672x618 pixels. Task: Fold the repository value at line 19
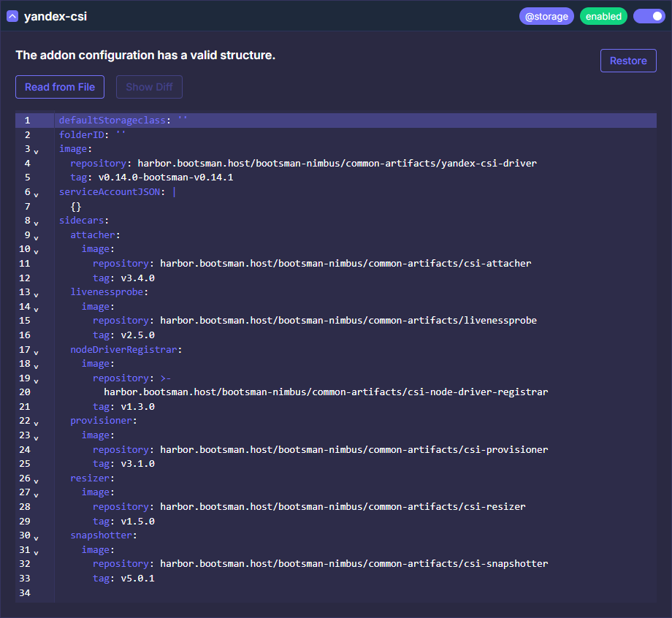pos(37,380)
